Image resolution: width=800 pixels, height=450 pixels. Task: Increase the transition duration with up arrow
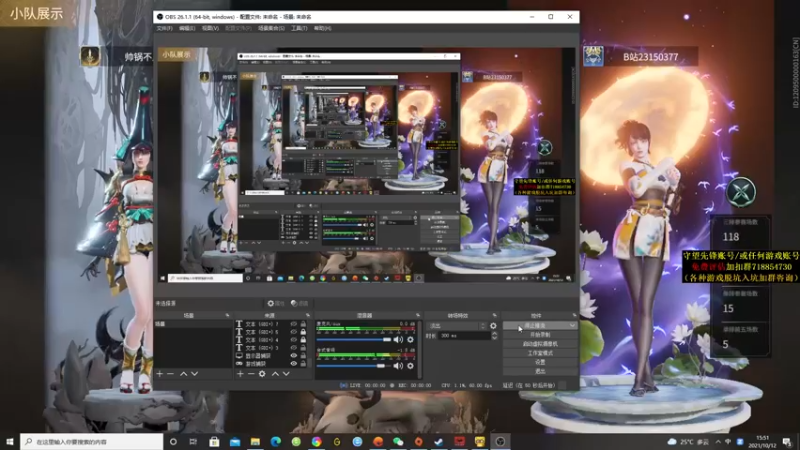point(494,334)
